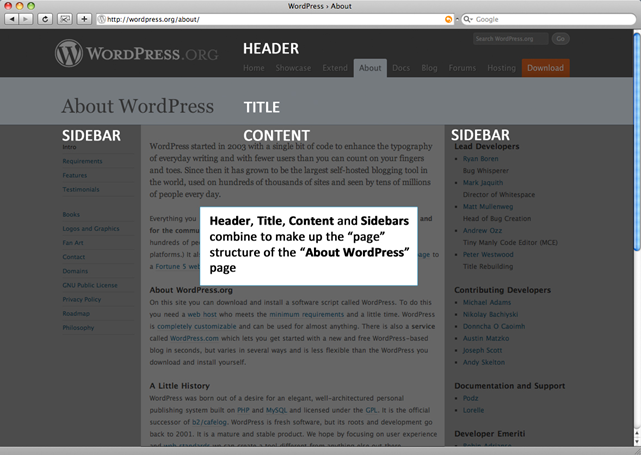
Task: Follow the web host link
Action: (202, 314)
